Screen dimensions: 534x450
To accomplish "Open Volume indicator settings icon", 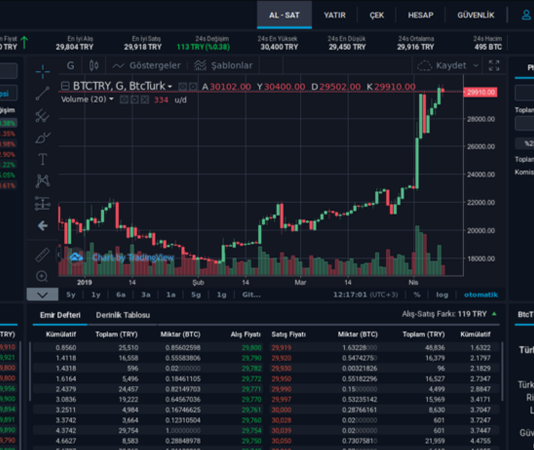I will click(x=135, y=100).
